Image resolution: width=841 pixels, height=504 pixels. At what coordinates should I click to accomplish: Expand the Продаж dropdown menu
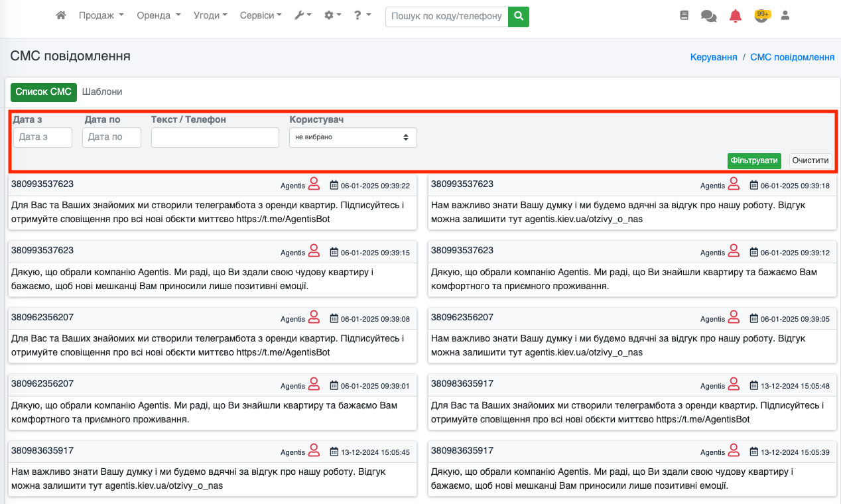coord(101,15)
